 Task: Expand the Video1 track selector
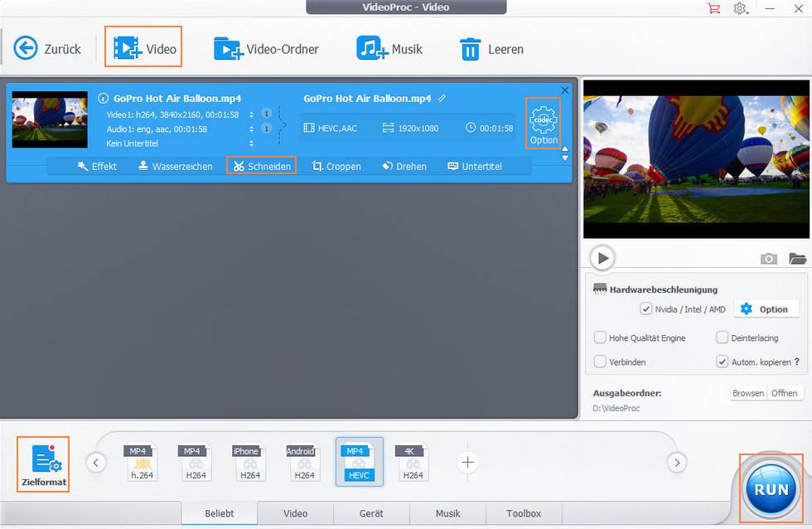point(251,114)
